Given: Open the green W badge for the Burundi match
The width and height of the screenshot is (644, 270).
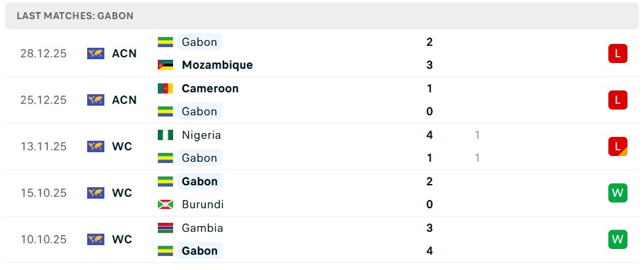Looking at the screenshot, I should pos(617,192).
